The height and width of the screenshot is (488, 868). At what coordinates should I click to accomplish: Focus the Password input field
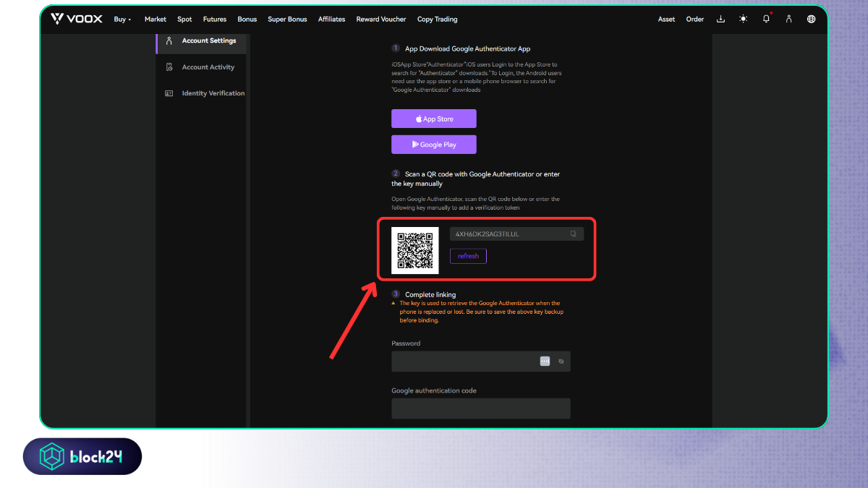point(481,361)
